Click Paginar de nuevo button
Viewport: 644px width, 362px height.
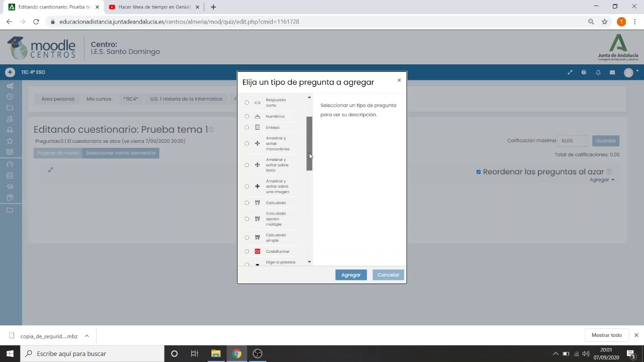pos(58,153)
